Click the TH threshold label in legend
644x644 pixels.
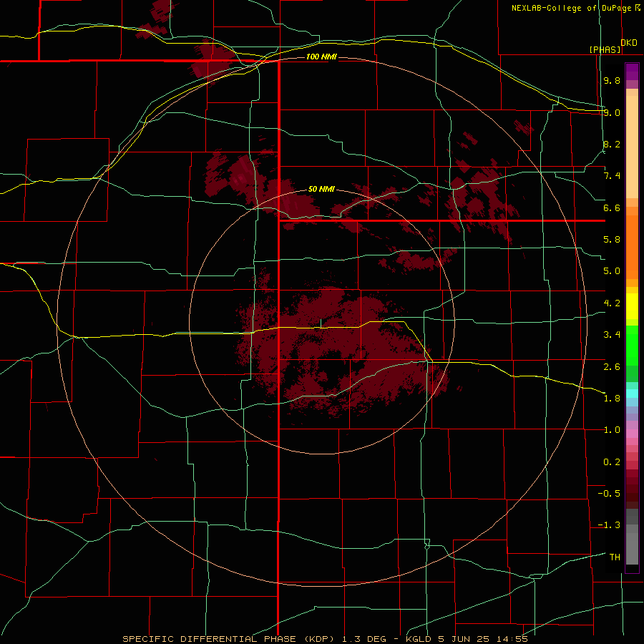click(x=615, y=557)
